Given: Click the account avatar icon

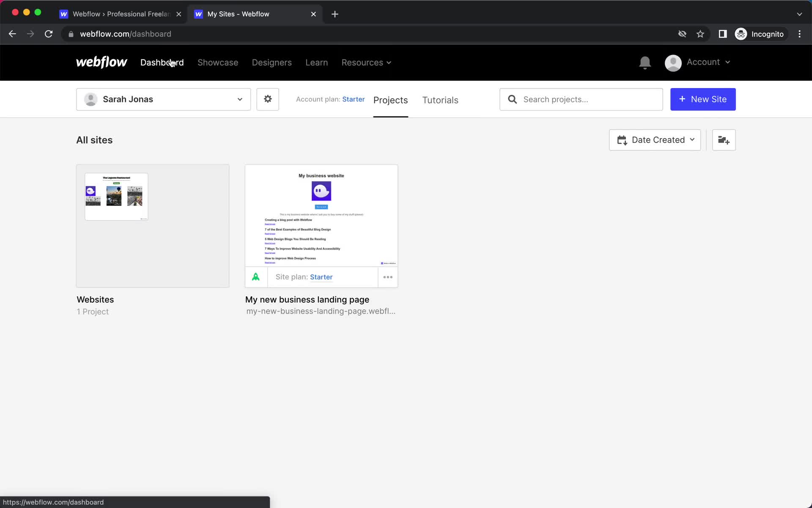Looking at the screenshot, I should 673,62.
